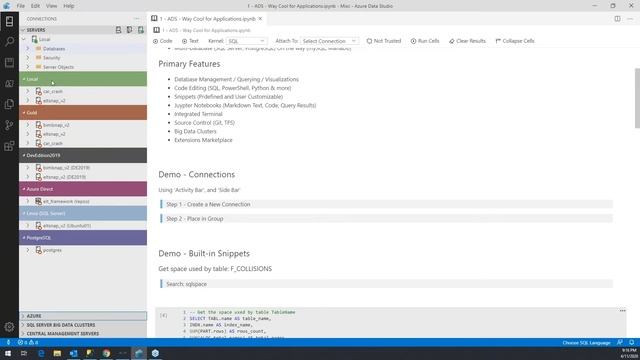
Task: Open the Connections panel more actions ellipsis
Action: click(x=137, y=19)
